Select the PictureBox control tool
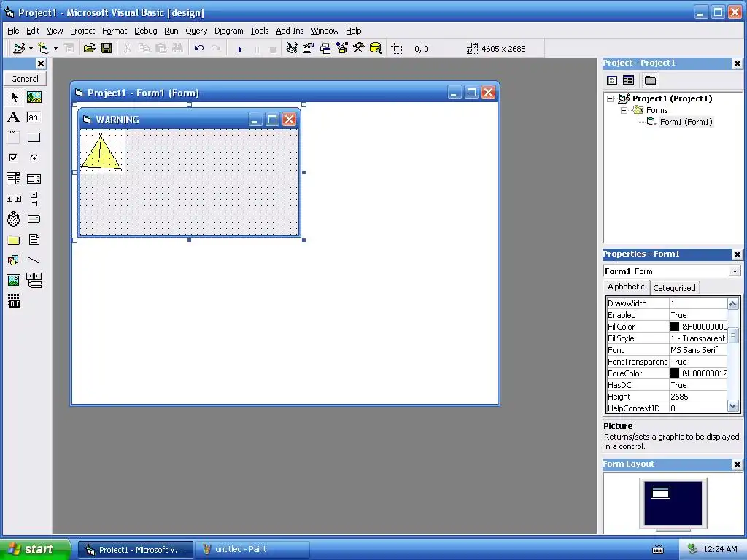 click(x=34, y=97)
